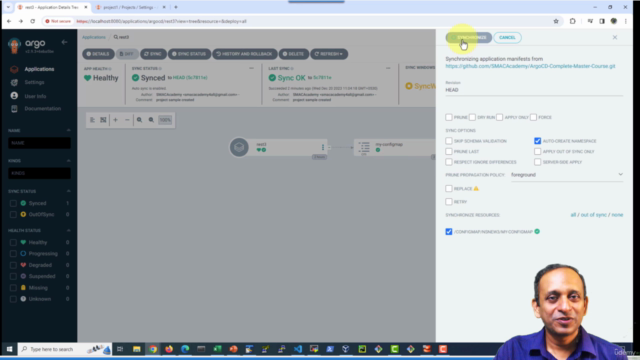The image size is (640, 360).
Task: Zoom in the resource tree
Action: [139, 120]
